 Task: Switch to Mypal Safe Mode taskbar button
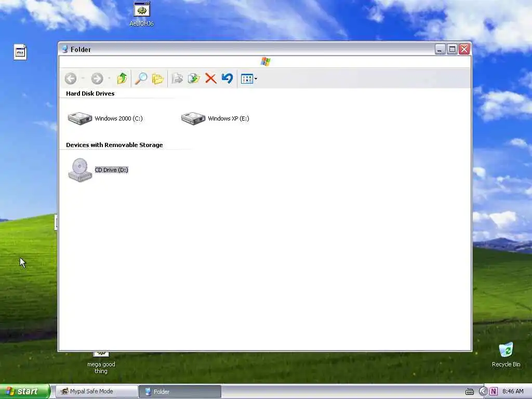click(x=97, y=391)
